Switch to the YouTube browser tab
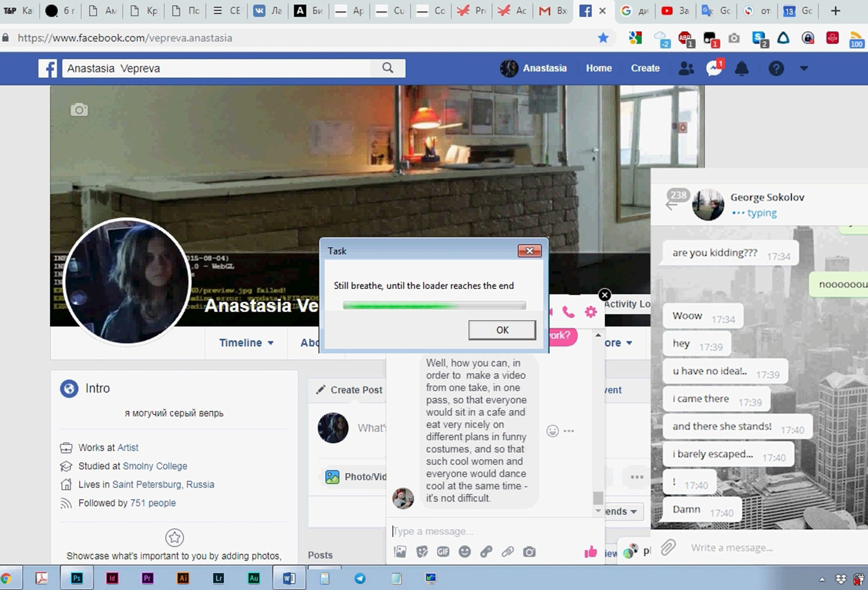The width and height of the screenshot is (868, 590). pyautogui.click(x=675, y=11)
